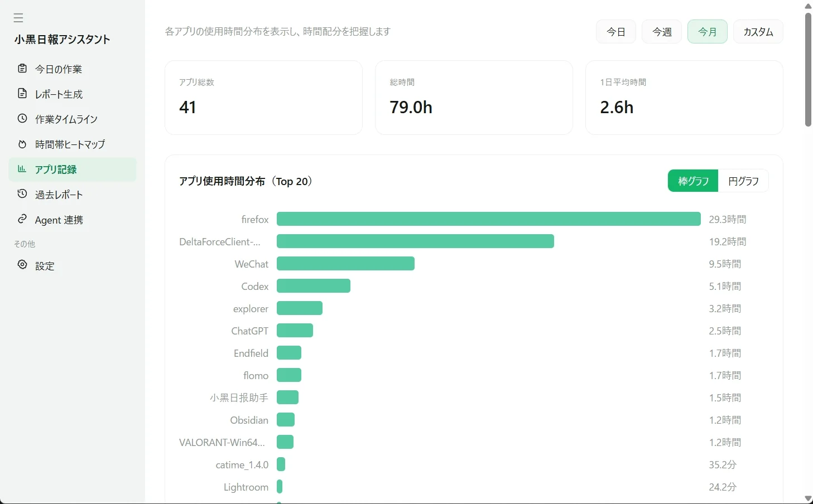Switch chart to 棒グラフ view
813x504 pixels.
(x=693, y=181)
